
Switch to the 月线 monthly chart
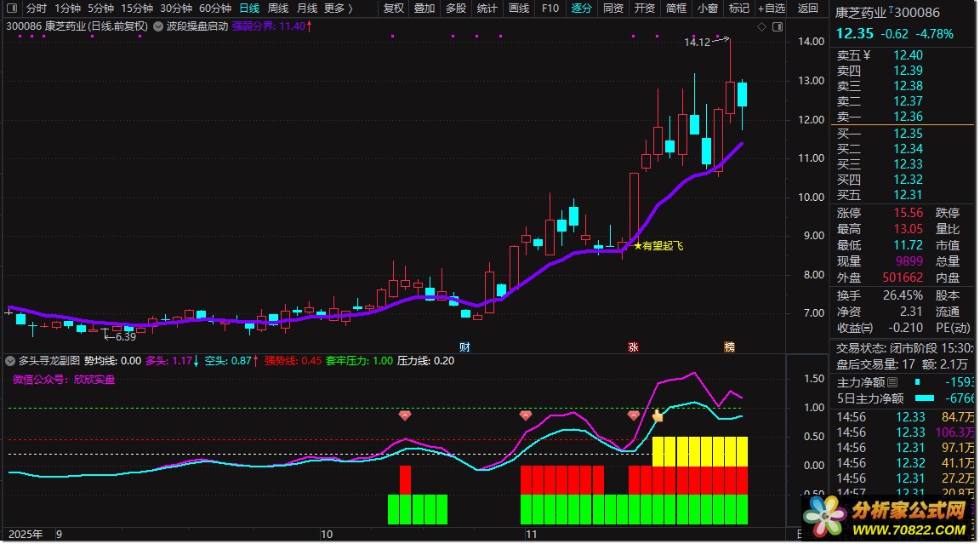pyautogui.click(x=307, y=9)
